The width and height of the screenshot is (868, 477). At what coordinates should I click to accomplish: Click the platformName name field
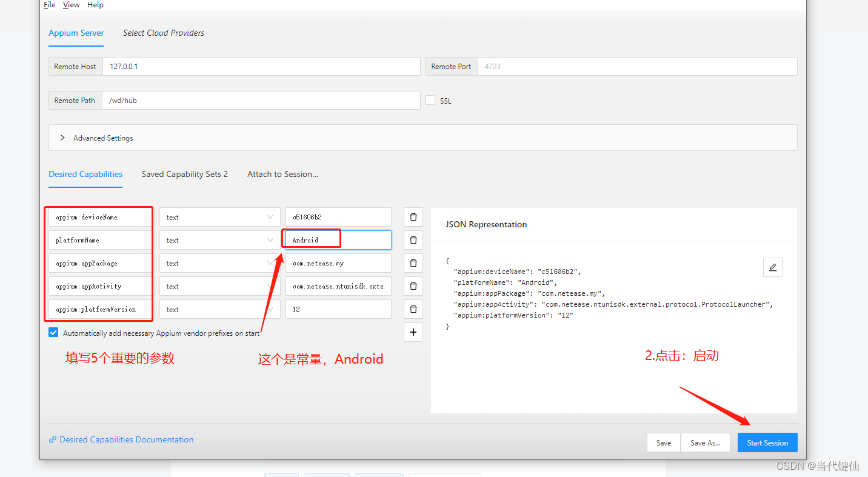[100, 240]
